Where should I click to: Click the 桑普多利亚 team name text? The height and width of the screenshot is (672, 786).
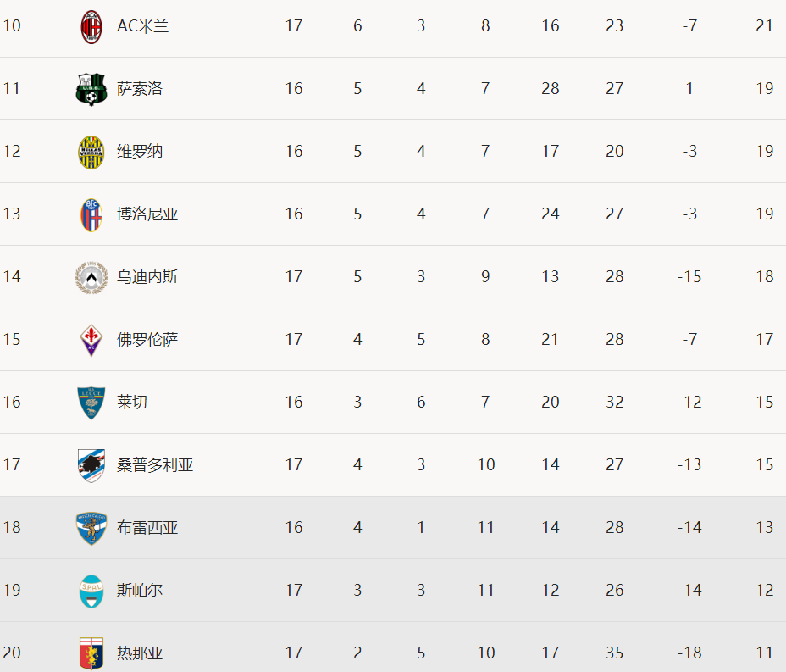(155, 465)
